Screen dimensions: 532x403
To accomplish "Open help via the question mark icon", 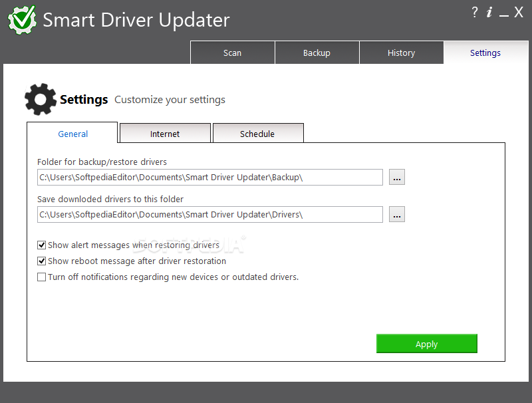I will [475, 12].
